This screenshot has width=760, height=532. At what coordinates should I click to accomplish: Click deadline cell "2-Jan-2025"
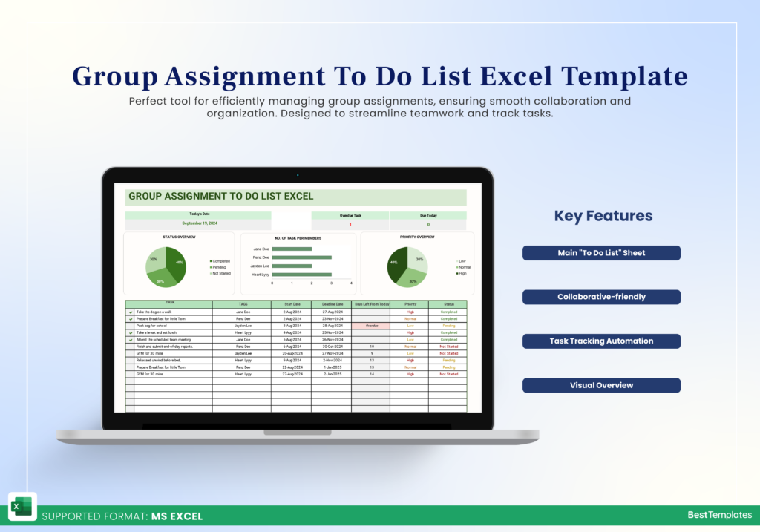[332, 375]
